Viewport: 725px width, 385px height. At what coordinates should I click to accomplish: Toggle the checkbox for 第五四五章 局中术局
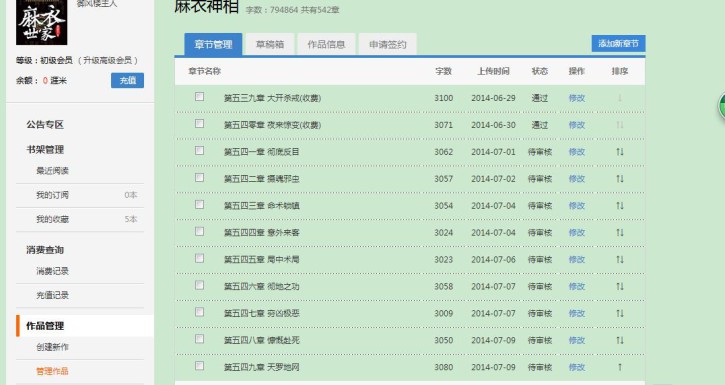coord(199,258)
